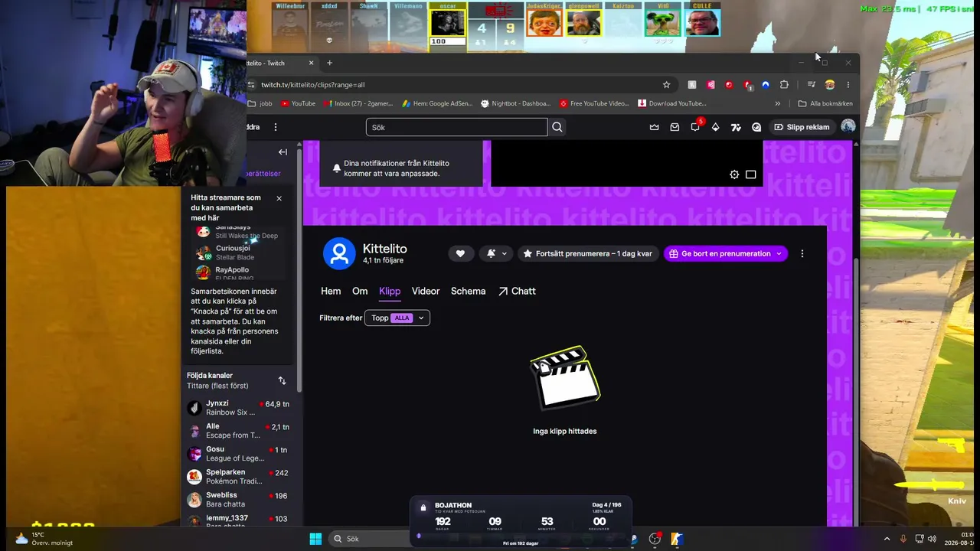980x551 pixels.
Task: Open Chrome's three-dot menu
Action: pyautogui.click(x=848, y=85)
